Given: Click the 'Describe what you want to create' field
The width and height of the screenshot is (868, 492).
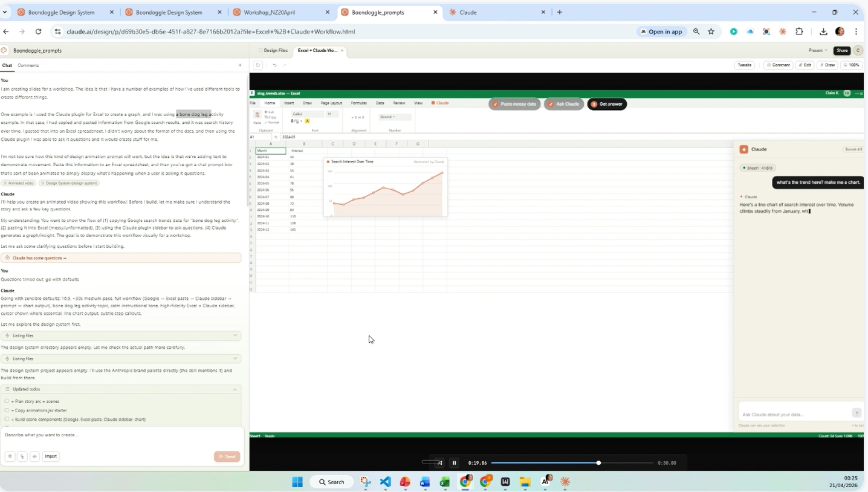Looking at the screenshot, I should pos(122,435).
